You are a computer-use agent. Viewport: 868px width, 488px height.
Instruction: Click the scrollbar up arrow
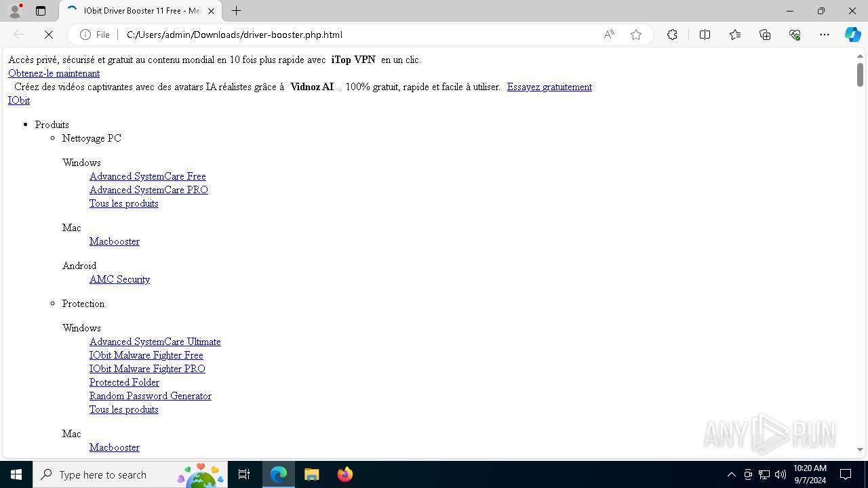click(860, 56)
